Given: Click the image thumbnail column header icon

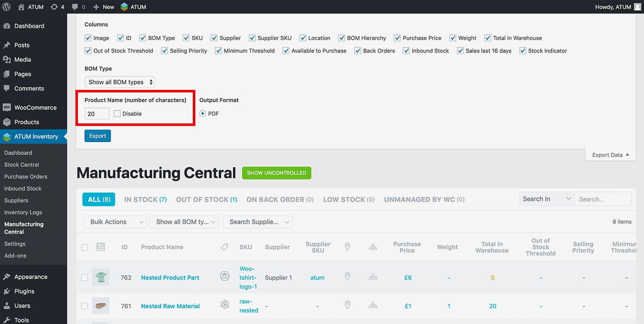Looking at the screenshot, I should pyautogui.click(x=100, y=247).
